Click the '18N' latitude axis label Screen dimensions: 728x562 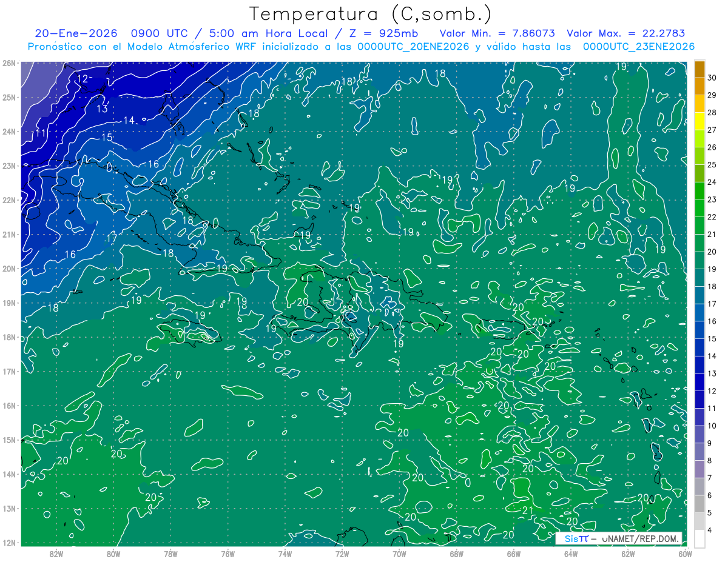tap(9, 337)
